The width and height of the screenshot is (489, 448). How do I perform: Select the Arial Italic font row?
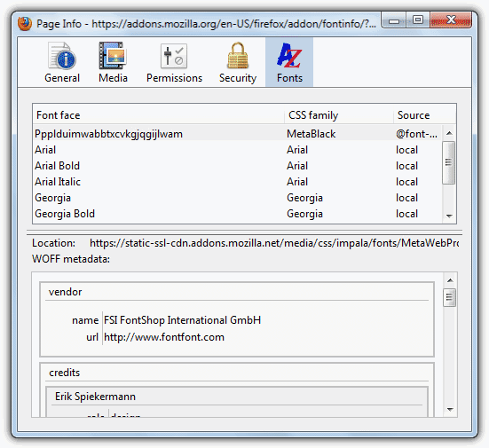point(237,182)
